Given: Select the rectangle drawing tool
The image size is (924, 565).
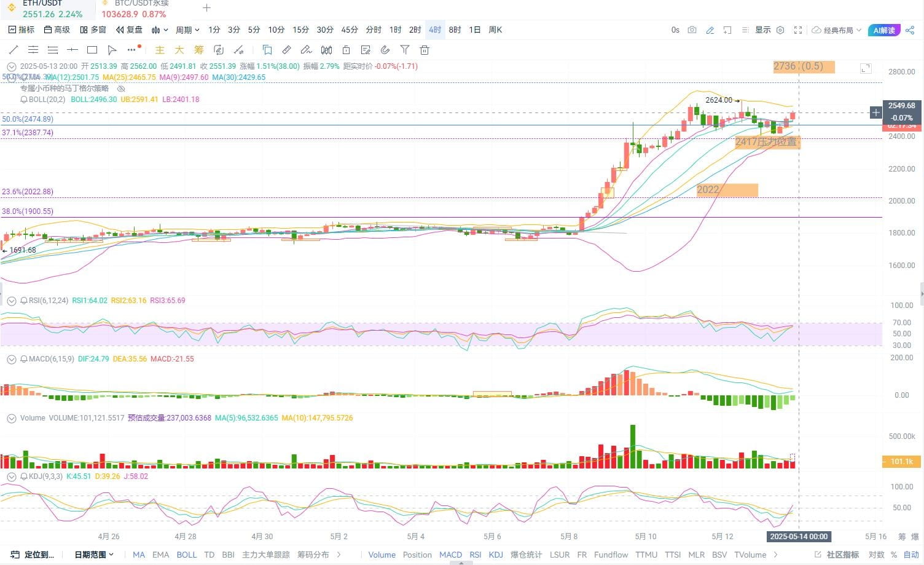Looking at the screenshot, I should [92, 50].
